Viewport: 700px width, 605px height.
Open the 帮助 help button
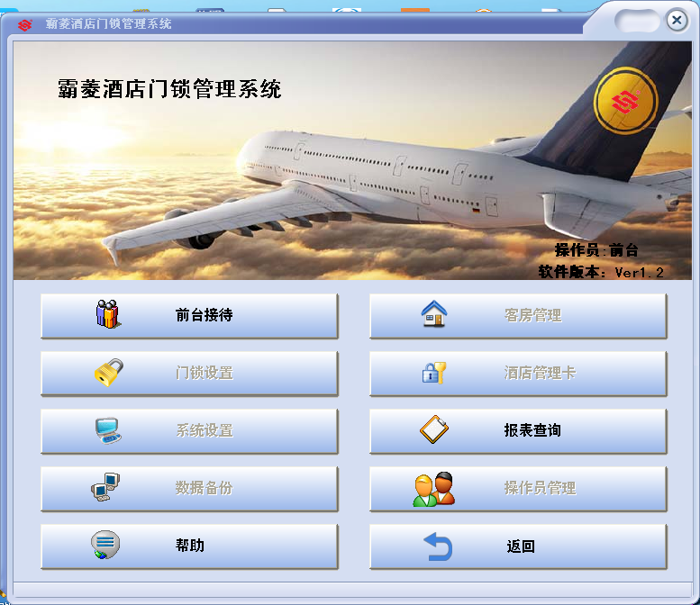click(189, 546)
